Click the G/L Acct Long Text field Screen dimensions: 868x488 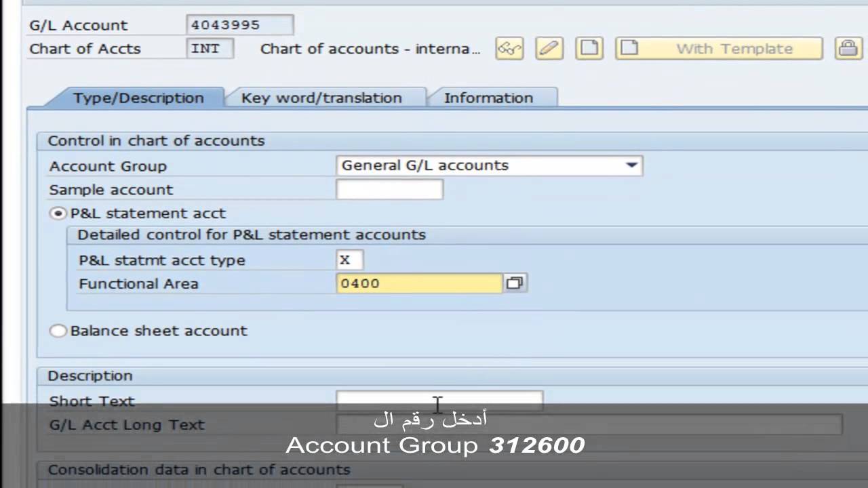click(x=589, y=425)
